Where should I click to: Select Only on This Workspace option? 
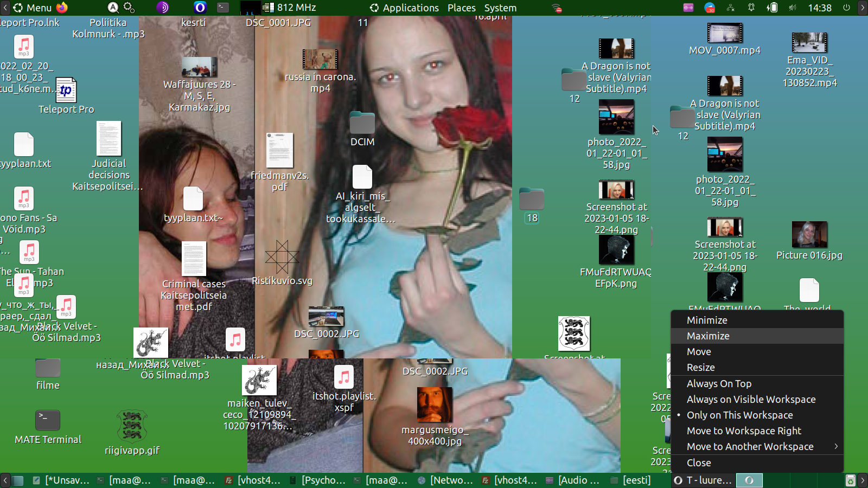[x=739, y=415]
